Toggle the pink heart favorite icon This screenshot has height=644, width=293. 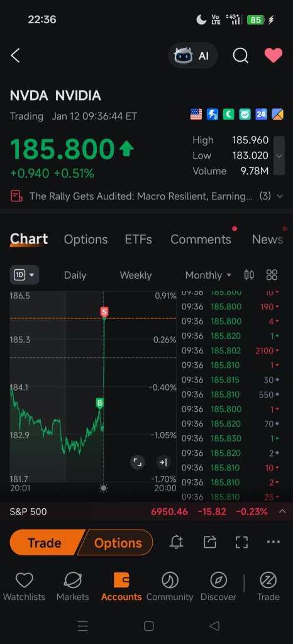(274, 55)
